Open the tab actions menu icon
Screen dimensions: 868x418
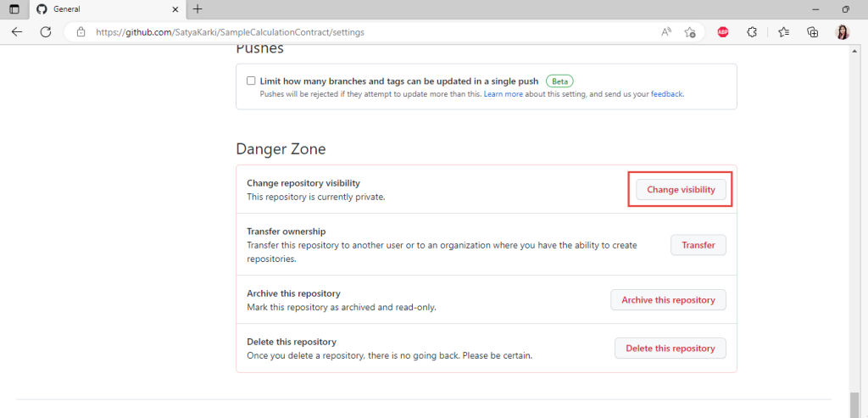click(x=14, y=9)
